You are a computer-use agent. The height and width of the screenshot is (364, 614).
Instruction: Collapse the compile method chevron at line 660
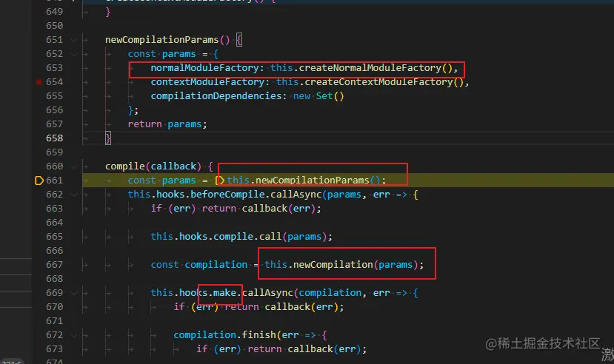(x=74, y=166)
